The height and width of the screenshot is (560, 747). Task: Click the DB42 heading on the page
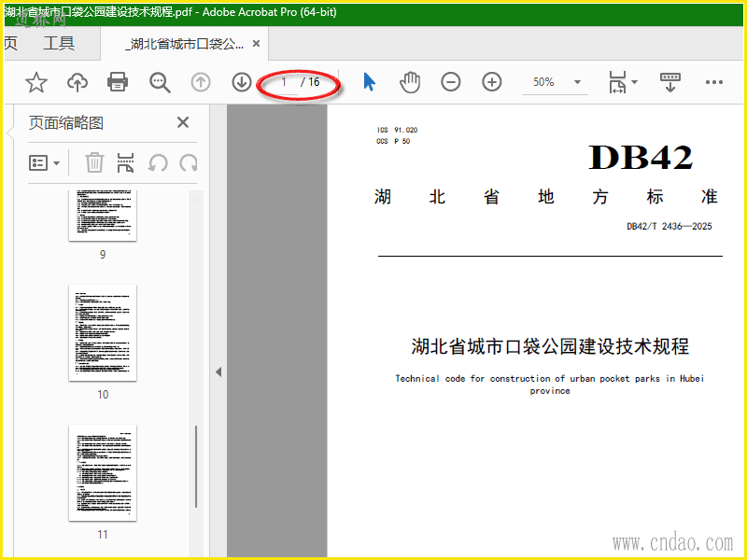coord(641,157)
